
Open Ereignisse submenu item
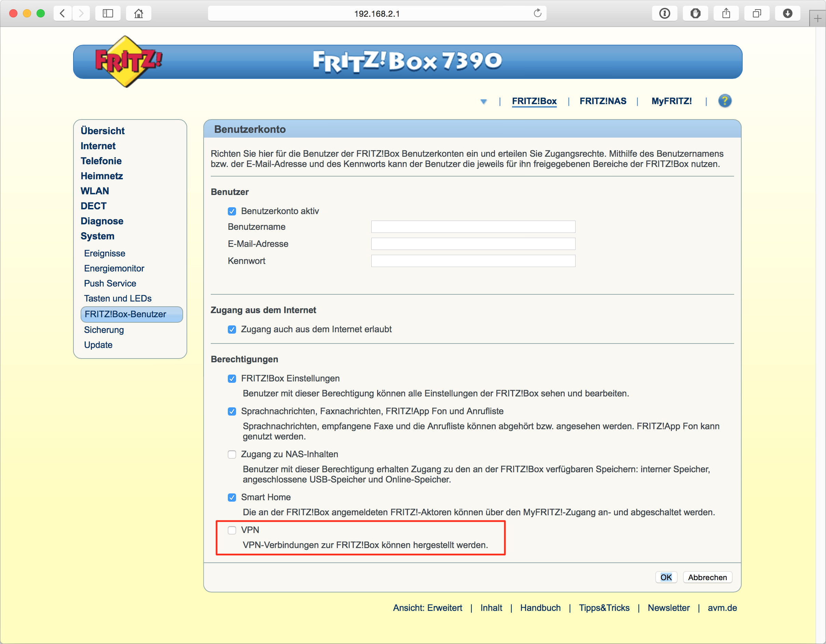(105, 253)
